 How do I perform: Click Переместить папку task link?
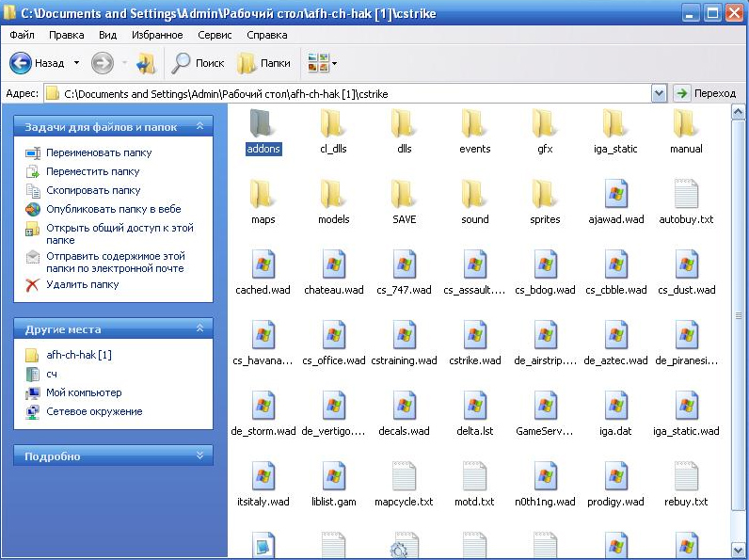click(92, 171)
